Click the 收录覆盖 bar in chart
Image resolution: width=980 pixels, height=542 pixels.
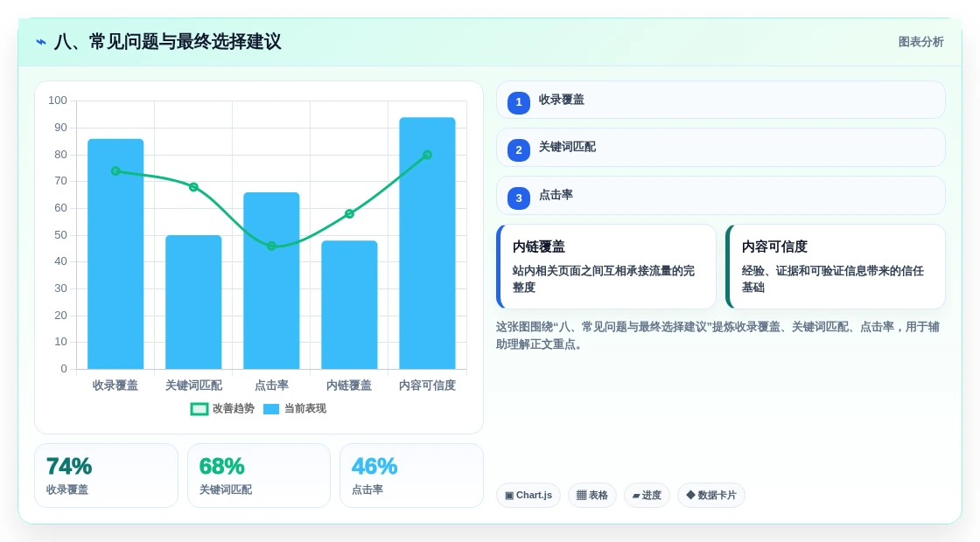point(115,254)
